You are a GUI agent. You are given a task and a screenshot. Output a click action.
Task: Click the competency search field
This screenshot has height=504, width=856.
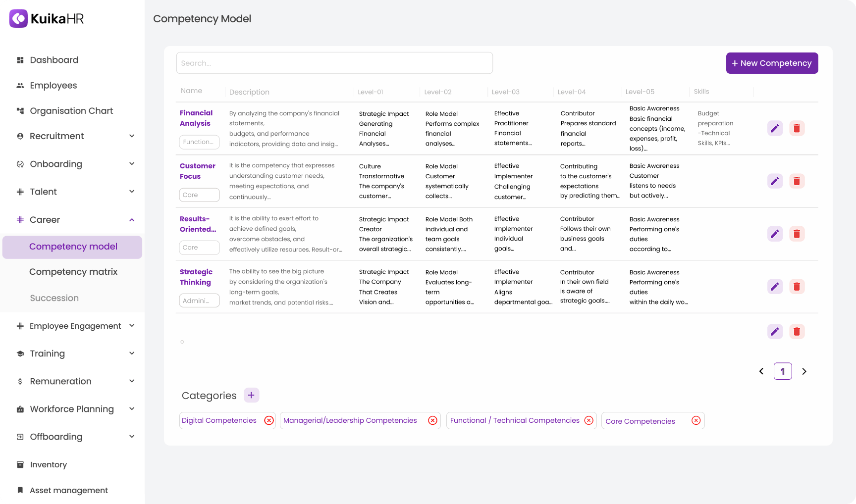[x=334, y=63]
